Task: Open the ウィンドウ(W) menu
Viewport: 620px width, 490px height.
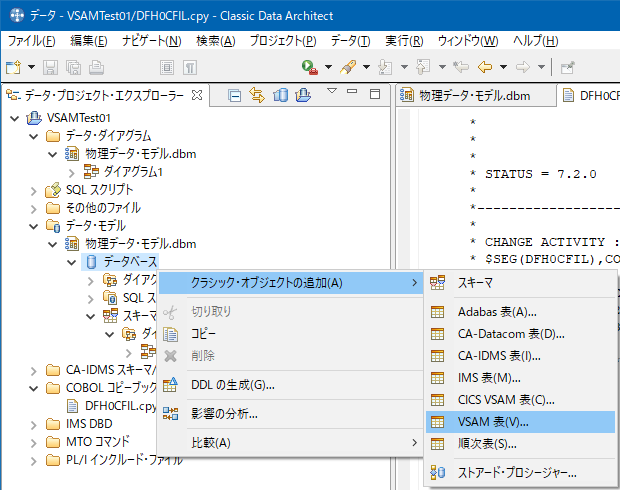Action: pos(468,41)
